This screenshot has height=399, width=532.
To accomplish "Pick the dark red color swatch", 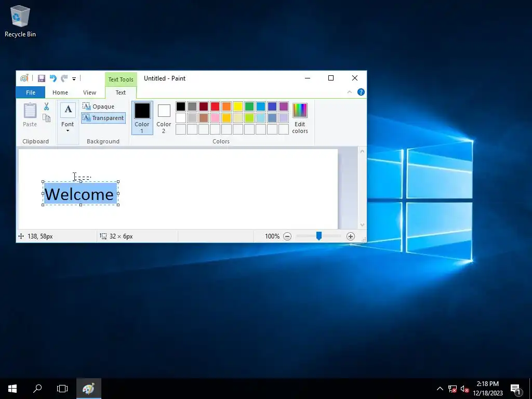I will pos(204,107).
